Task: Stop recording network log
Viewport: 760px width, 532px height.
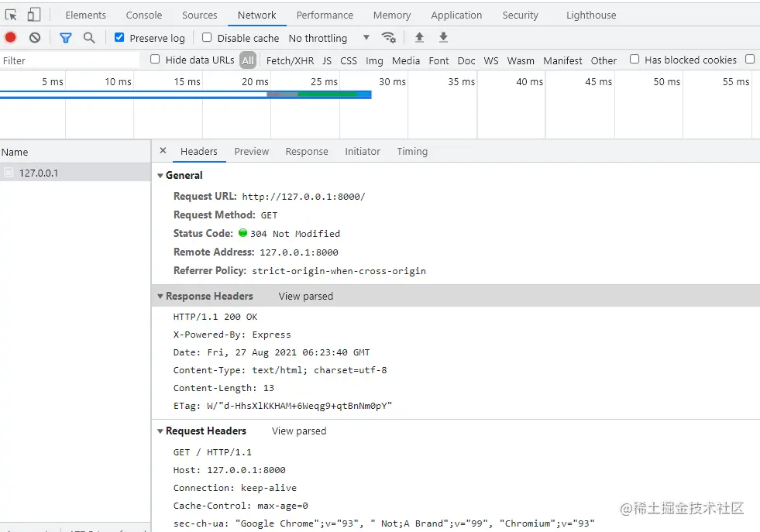Action: 11,37
